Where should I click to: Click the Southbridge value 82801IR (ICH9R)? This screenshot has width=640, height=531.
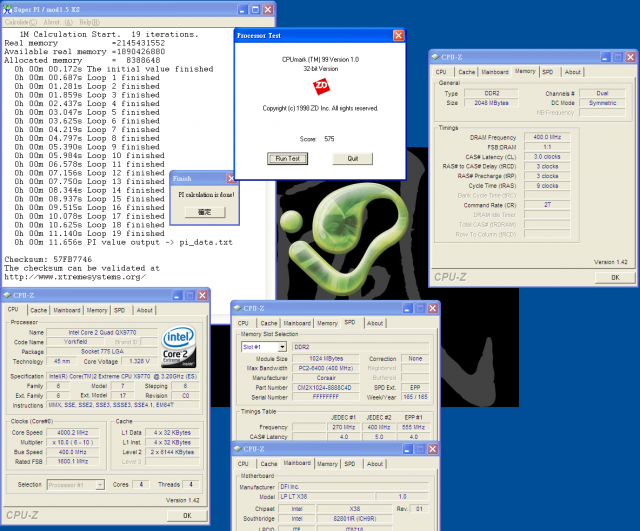click(x=355, y=519)
